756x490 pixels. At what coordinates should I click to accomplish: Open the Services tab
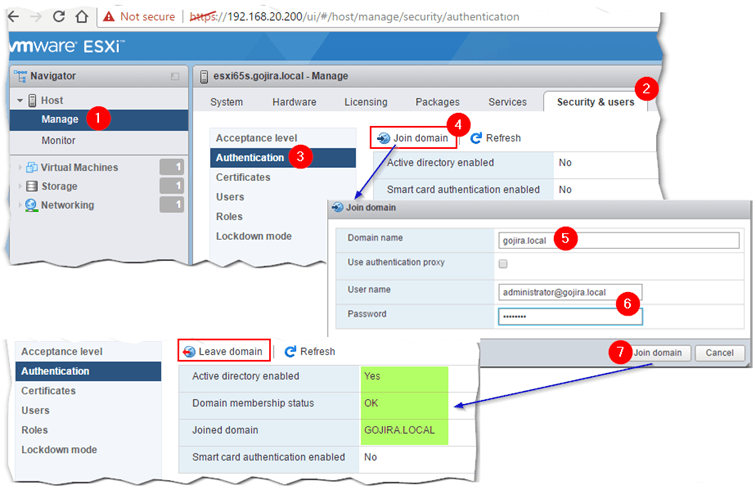[x=507, y=102]
